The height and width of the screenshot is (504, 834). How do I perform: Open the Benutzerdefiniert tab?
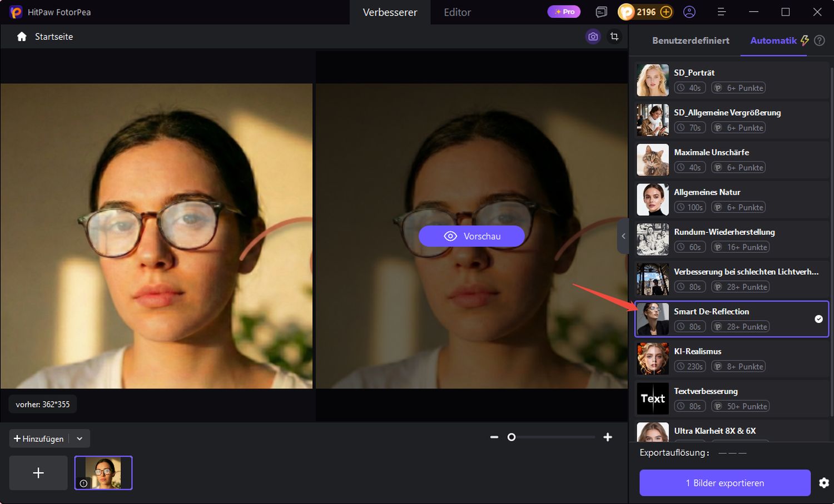pos(691,41)
